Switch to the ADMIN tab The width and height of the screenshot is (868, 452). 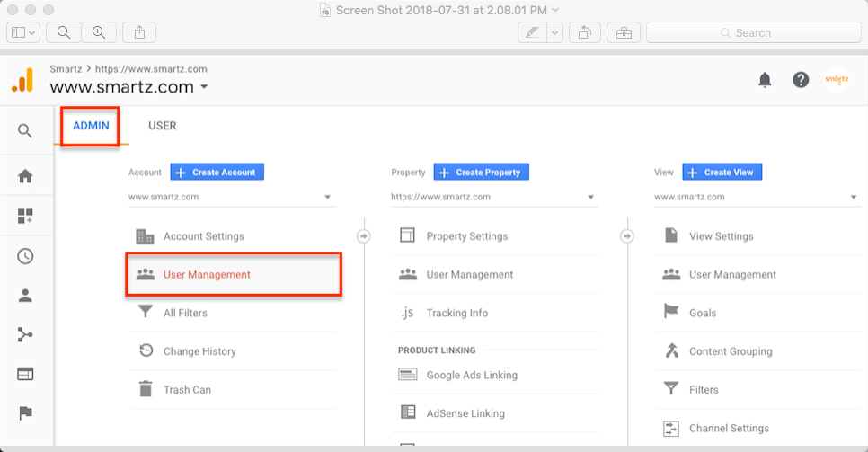point(92,126)
